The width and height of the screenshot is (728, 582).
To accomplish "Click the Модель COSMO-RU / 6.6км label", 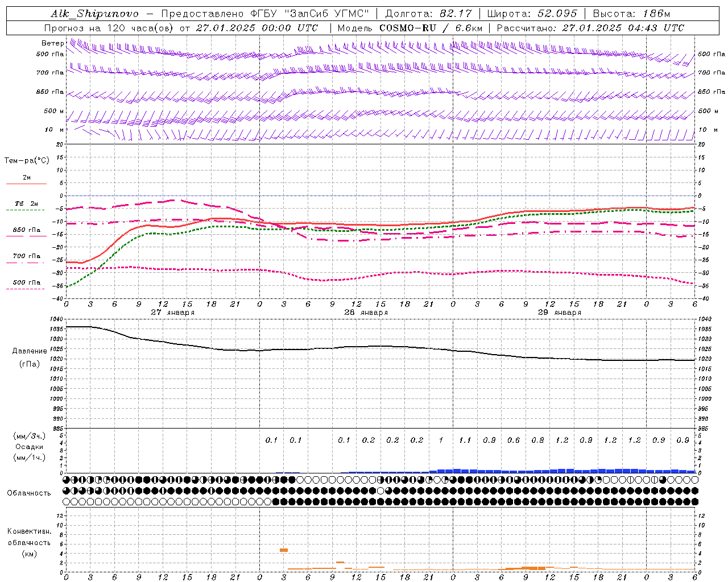I will pyautogui.click(x=410, y=28).
